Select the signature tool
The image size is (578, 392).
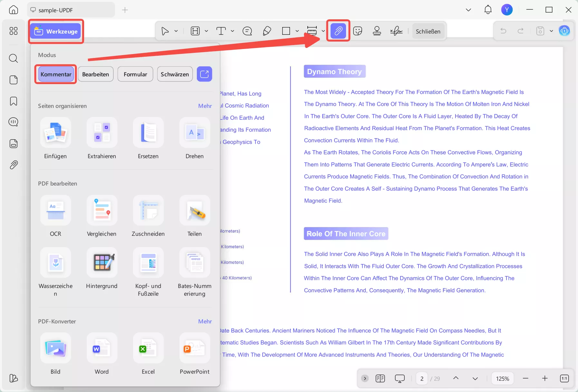pos(396,31)
